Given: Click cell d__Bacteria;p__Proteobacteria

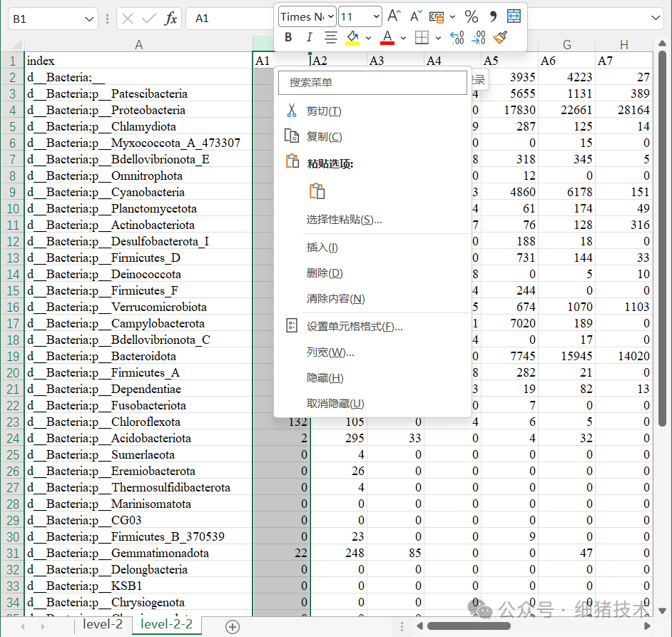Looking at the screenshot, I should [138, 110].
